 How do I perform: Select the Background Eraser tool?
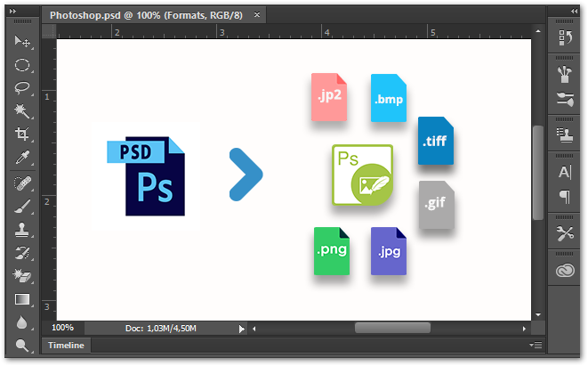coord(22,276)
